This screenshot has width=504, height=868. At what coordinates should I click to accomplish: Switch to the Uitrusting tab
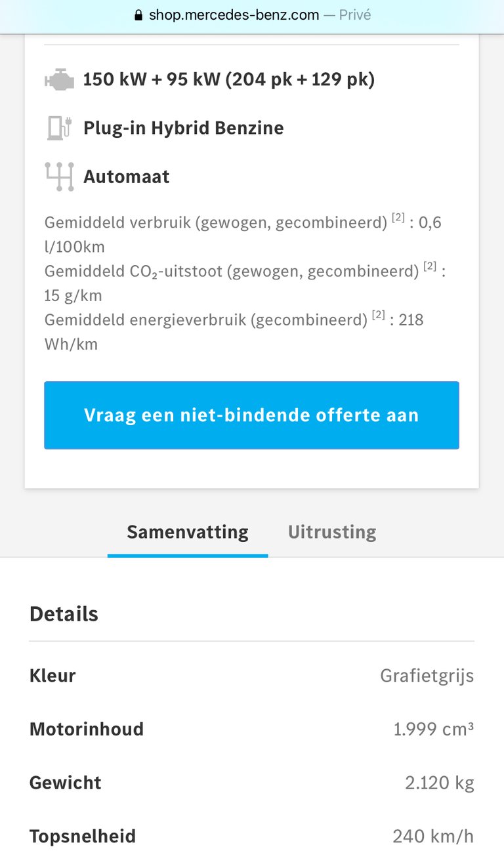(x=332, y=531)
